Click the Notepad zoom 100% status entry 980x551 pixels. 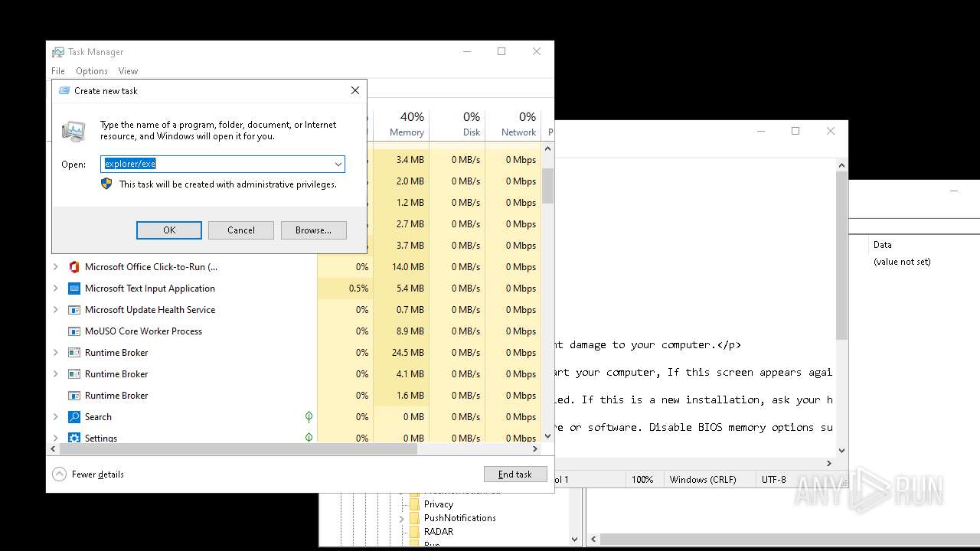642,480
